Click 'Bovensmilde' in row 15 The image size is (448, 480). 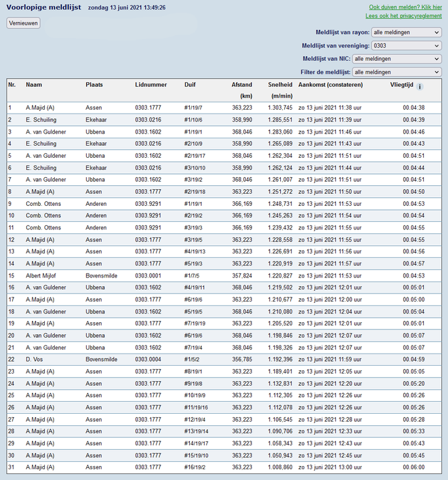coord(102,276)
